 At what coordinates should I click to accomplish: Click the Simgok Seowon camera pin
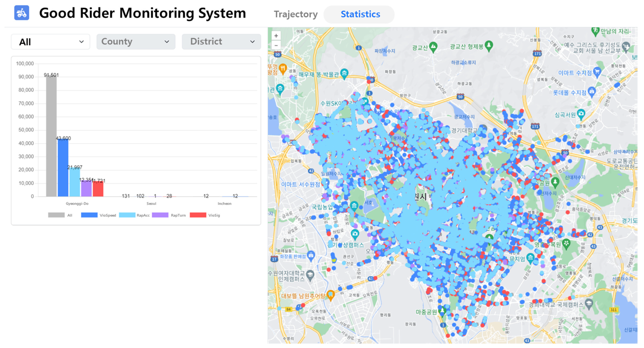(x=581, y=114)
